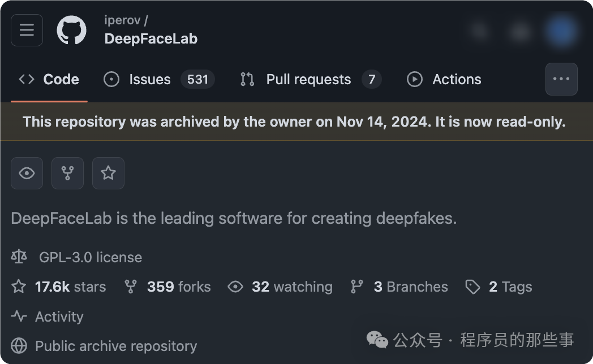View the GPL-3.0 license link

point(91,258)
